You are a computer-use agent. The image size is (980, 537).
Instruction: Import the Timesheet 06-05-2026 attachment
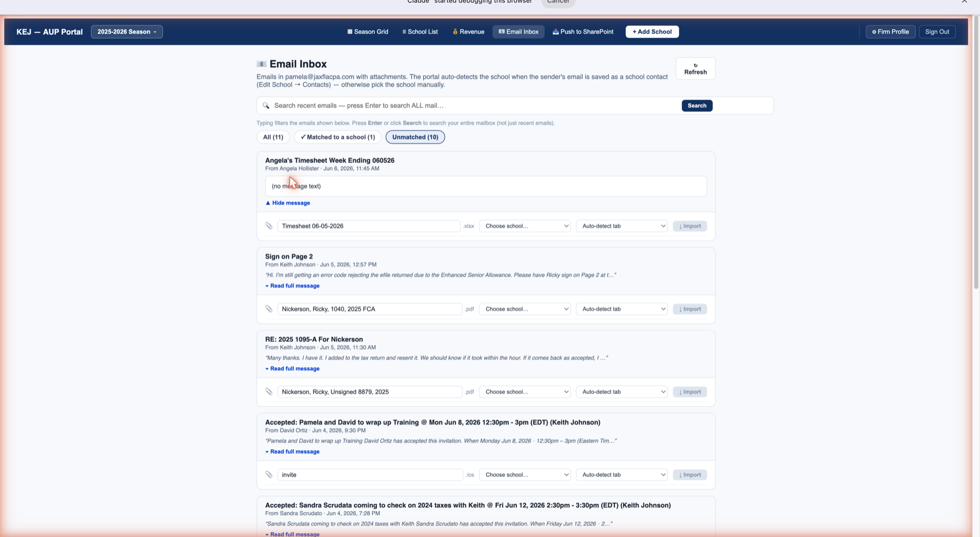[x=689, y=226]
